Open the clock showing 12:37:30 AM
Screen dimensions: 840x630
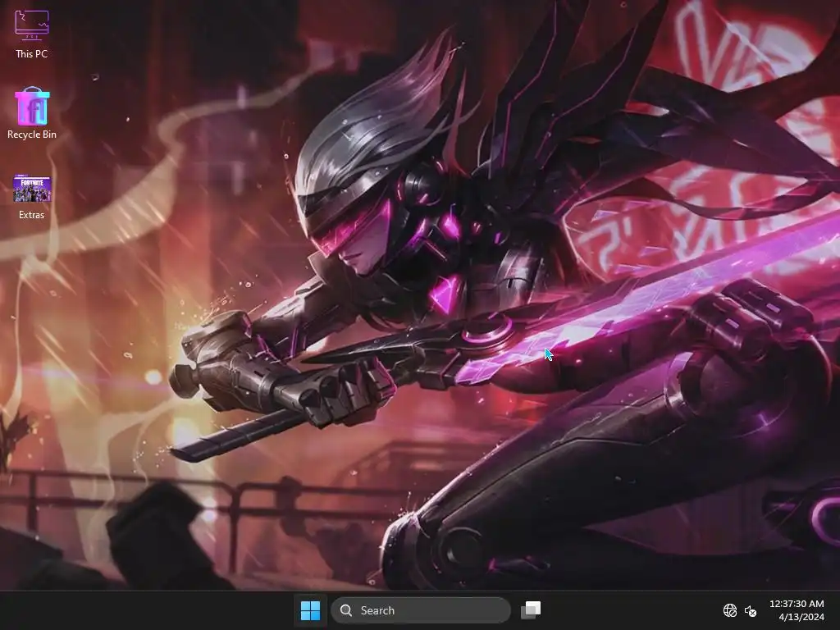pos(797,604)
